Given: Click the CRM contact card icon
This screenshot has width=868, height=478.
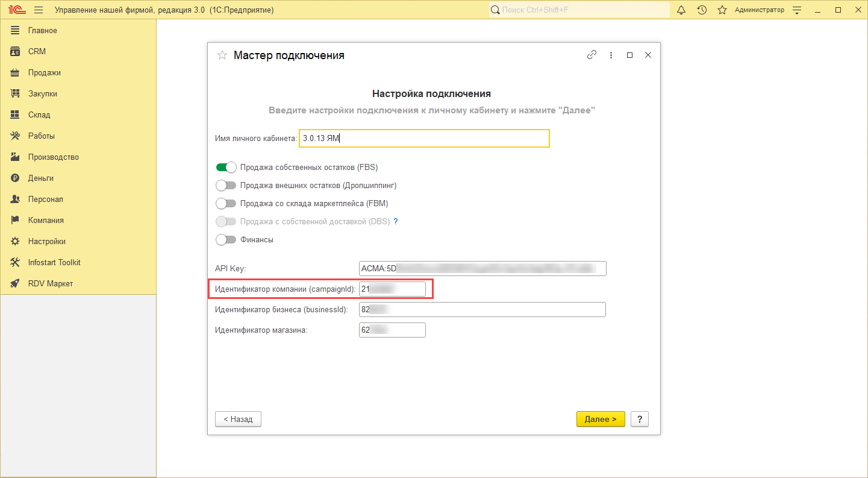Looking at the screenshot, I should (x=16, y=51).
